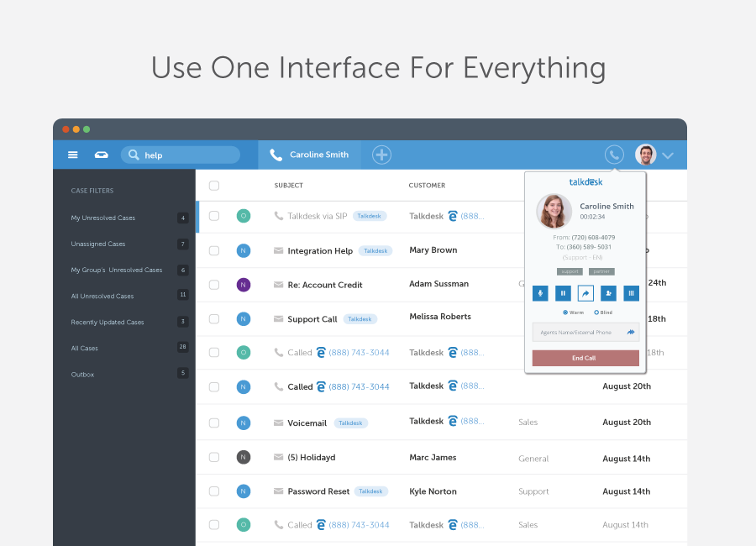Switch to the Caroline Smith tab

(x=309, y=155)
